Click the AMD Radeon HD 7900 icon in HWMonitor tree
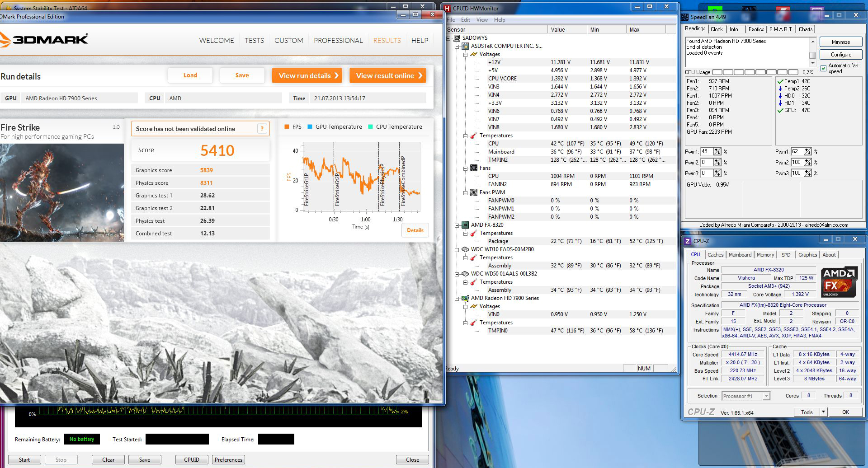 point(465,298)
